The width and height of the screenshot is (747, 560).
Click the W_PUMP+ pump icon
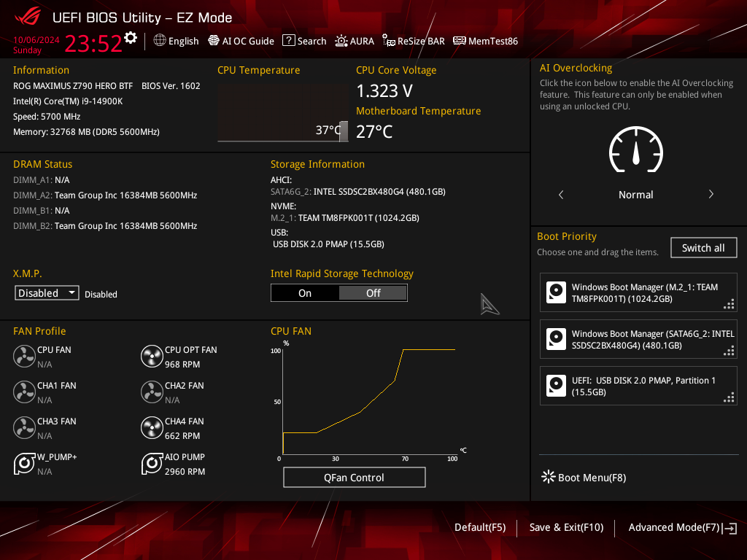[24, 463]
